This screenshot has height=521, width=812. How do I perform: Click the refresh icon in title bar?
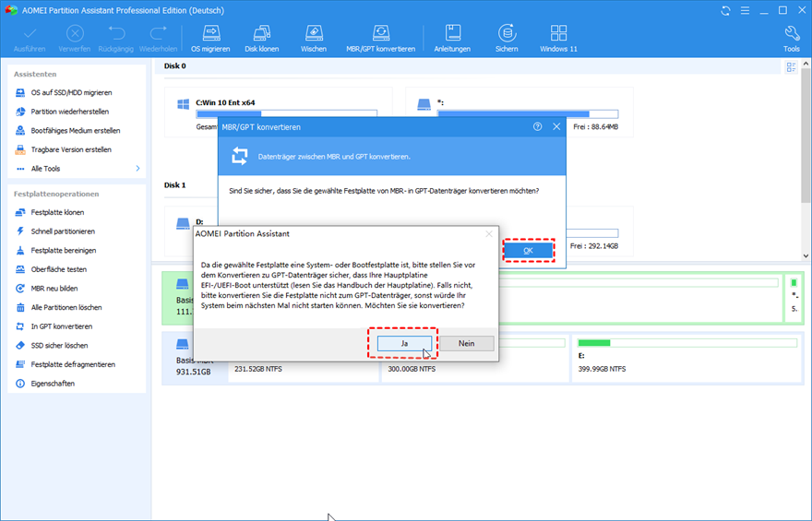725,10
